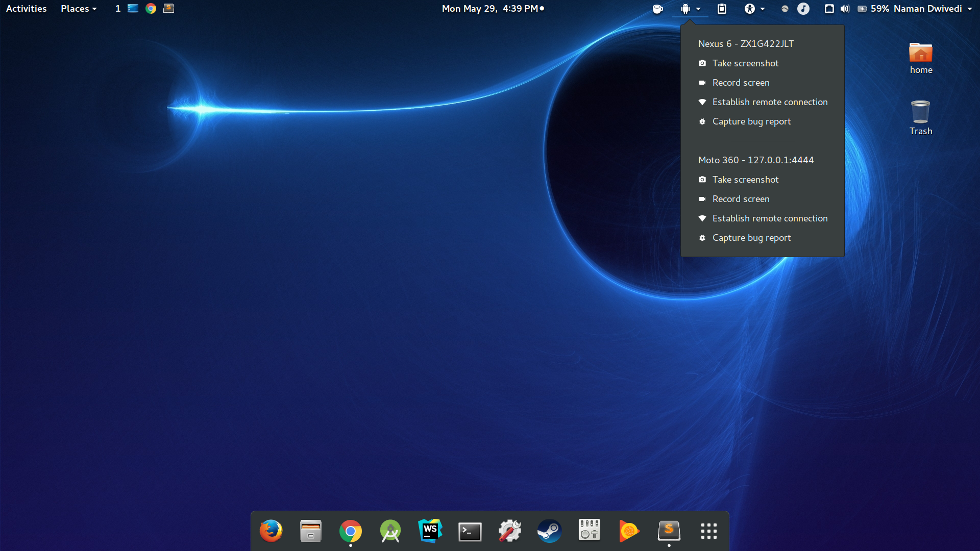The image size is (980, 551).
Task: Click the music note indicator icon
Action: (x=803, y=9)
